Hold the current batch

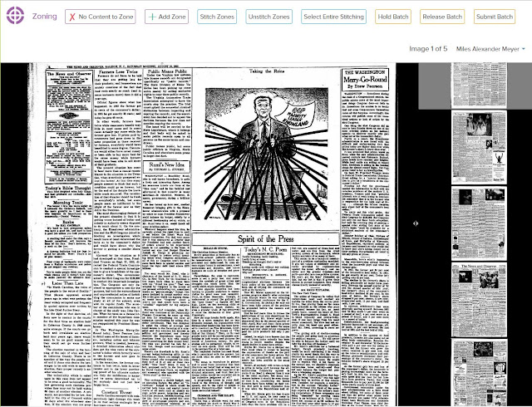pos(393,17)
